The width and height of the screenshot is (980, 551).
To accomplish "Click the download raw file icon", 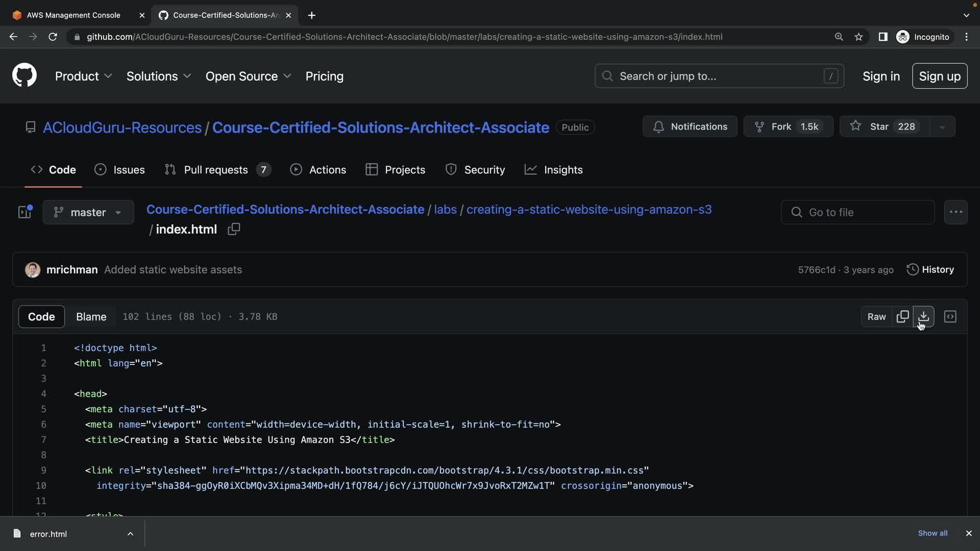I will [x=923, y=317].
